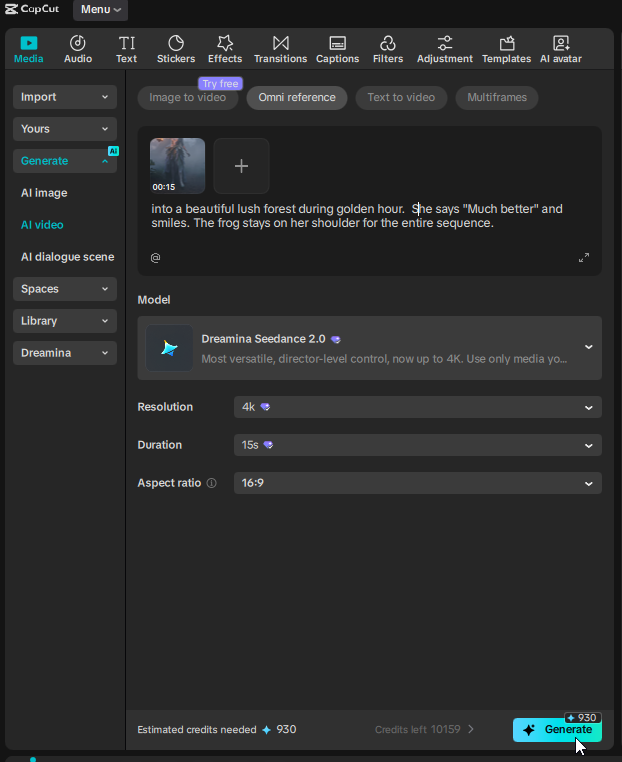Image resolution: width=622 pixels, height=762 pixels.
Task: Expand the prompt editor with the expand icon
Action: [584, 258]
